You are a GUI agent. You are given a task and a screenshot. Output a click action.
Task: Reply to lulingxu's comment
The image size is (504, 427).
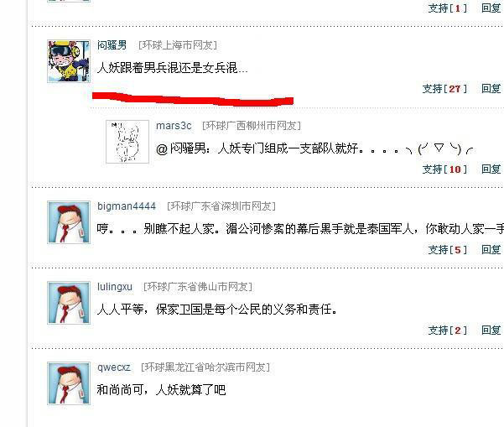click(491, 331)
